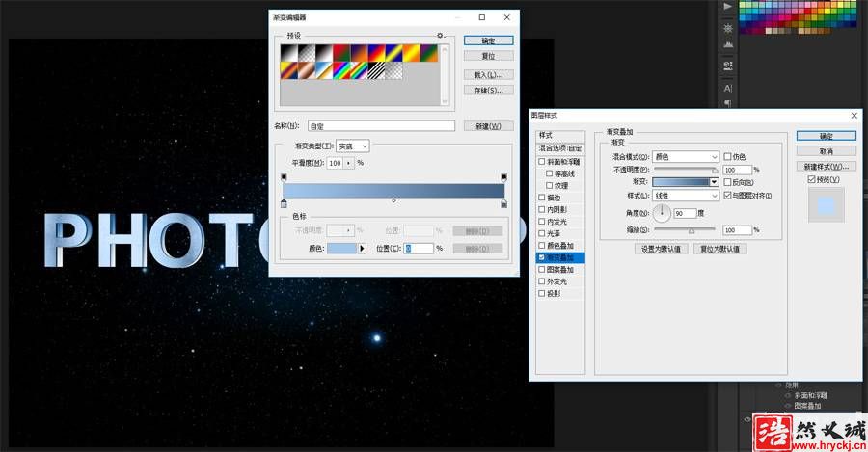Select the top-right opacity stop on gradient bar
868x452 pixels.
503,177
